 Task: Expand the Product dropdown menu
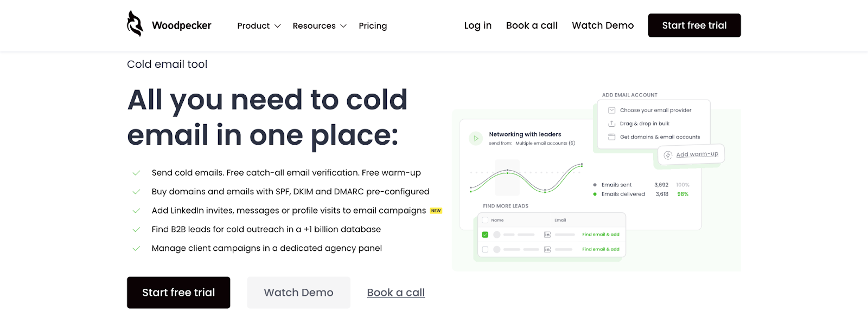[x=259, y=26]
